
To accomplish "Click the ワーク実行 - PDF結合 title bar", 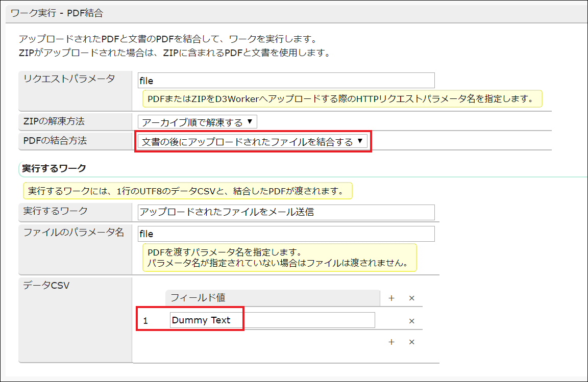I will pos(57,13).
